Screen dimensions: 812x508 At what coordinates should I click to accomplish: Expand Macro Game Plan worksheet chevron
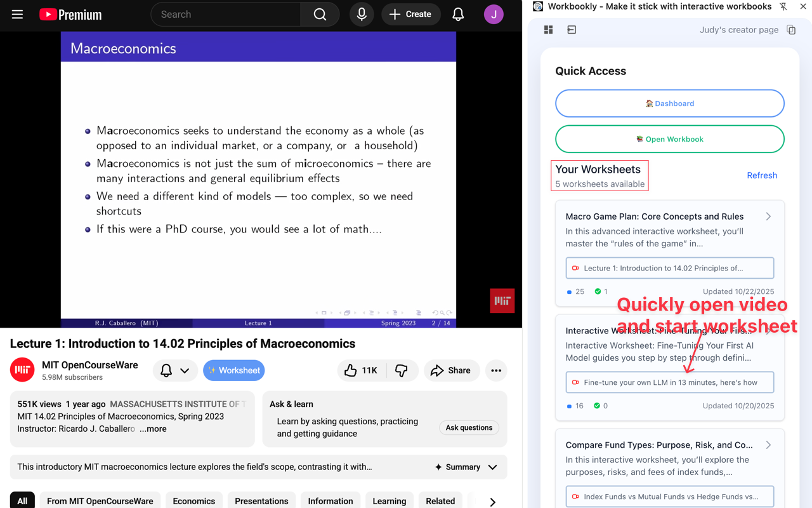(x=768, y=217)
